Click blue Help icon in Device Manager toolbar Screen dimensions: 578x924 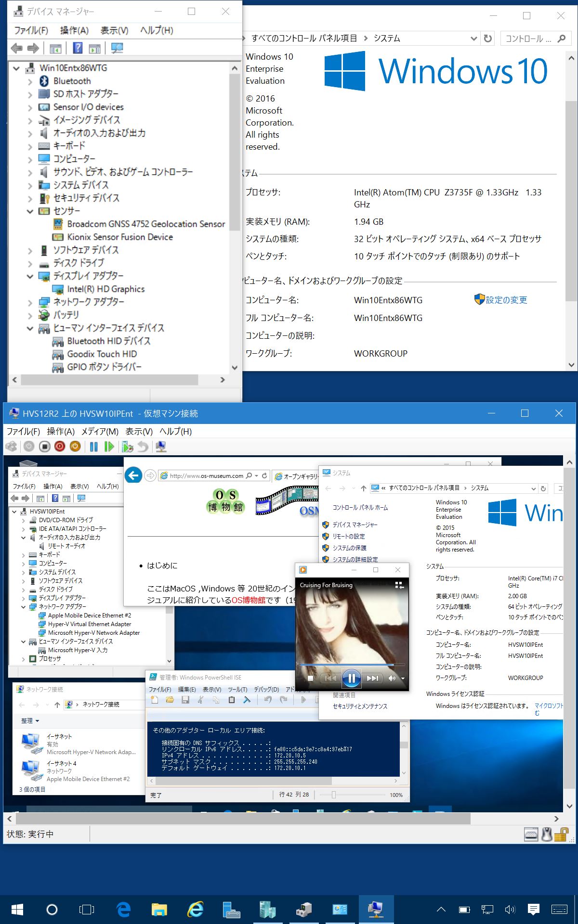pyautogui.click(x=78, y=48)
